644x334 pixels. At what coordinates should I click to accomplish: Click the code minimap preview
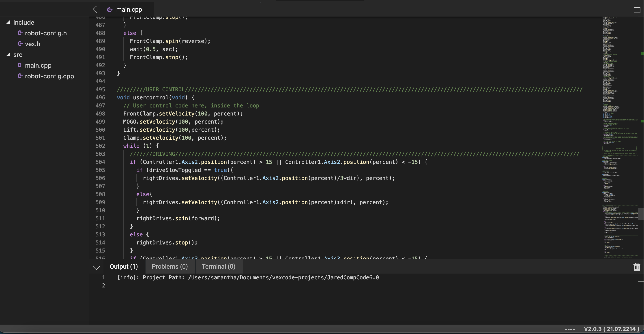point(620,137)
